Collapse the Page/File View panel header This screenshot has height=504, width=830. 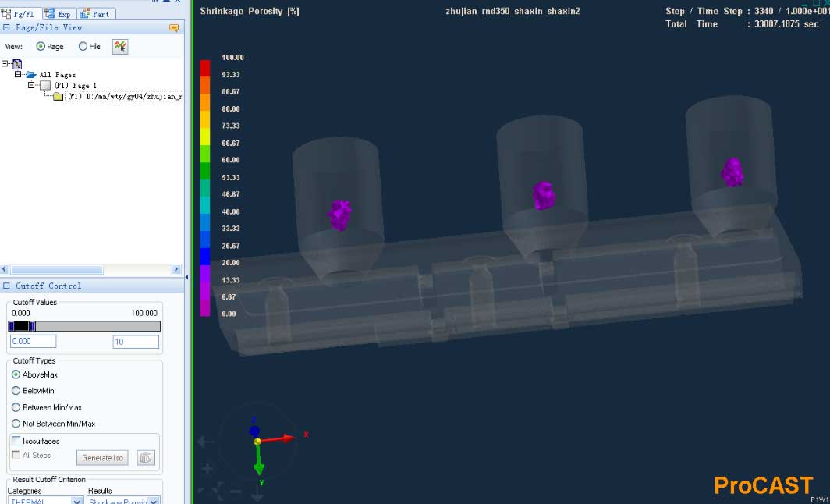(7, 27)
